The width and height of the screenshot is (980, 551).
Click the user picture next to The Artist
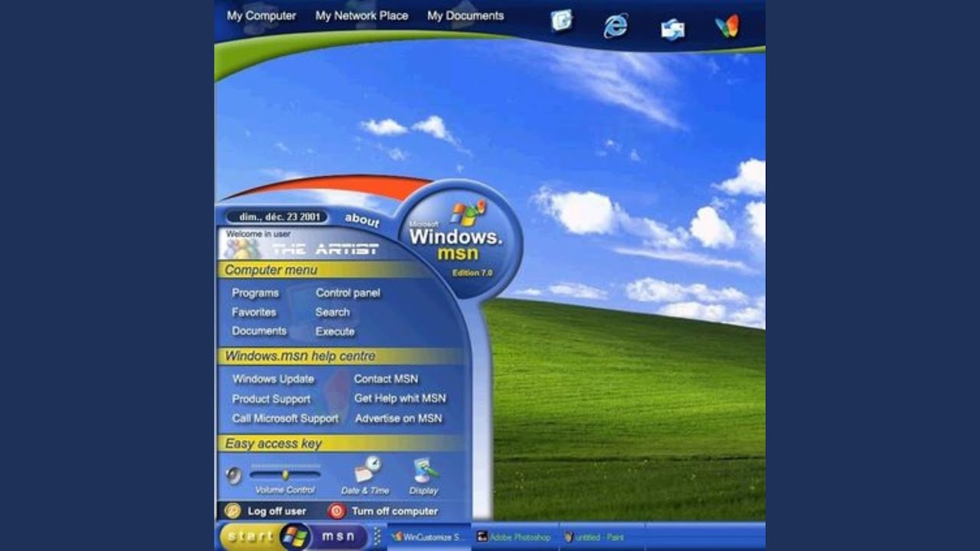[x=242, y=248]
